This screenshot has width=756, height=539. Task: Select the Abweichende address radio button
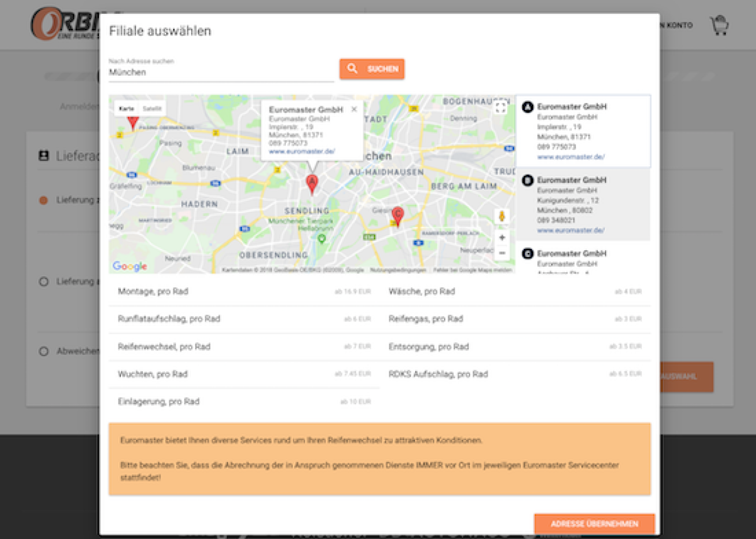(x=43, y=351)
